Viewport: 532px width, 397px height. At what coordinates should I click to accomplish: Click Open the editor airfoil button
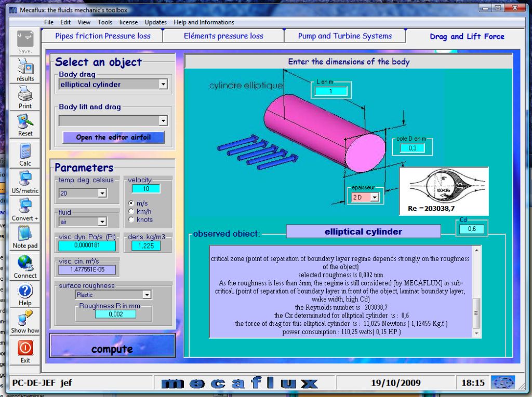(x=113, y=138)
